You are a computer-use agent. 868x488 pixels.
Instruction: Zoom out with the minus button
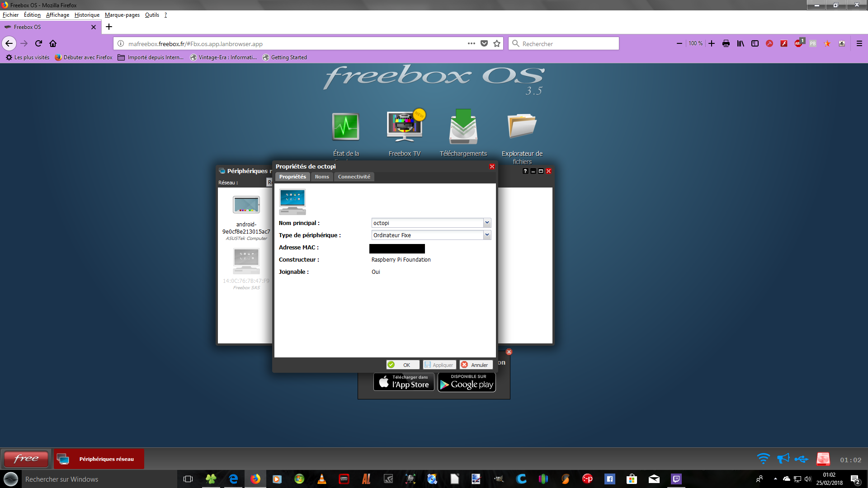(679, 43)
